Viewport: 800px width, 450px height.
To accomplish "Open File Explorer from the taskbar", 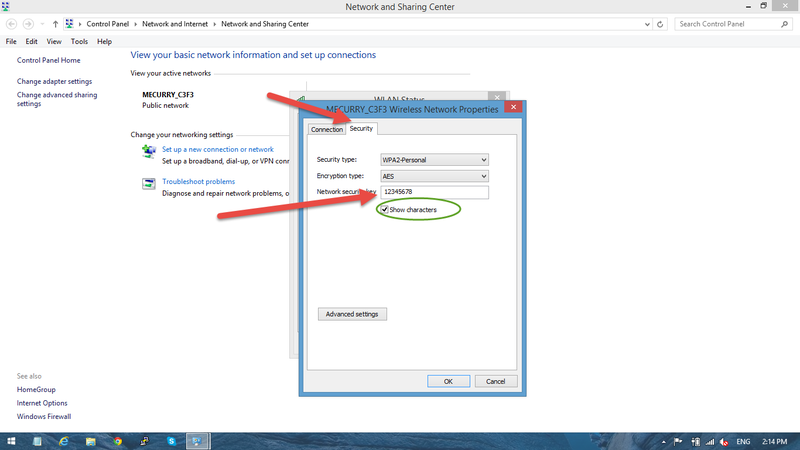I will [90, 440].
